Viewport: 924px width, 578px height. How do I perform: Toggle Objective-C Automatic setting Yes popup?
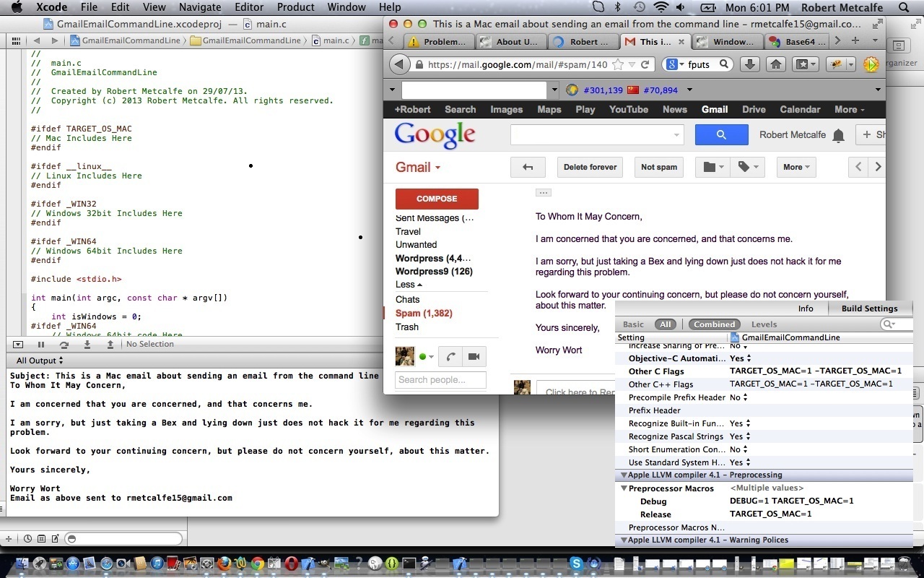coord(740,358)
